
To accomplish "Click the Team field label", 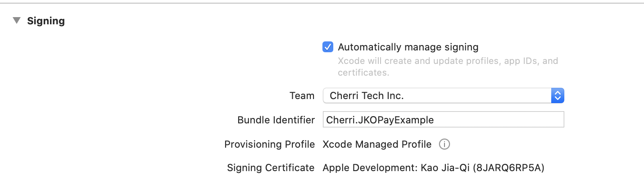I will coord(302,95).
